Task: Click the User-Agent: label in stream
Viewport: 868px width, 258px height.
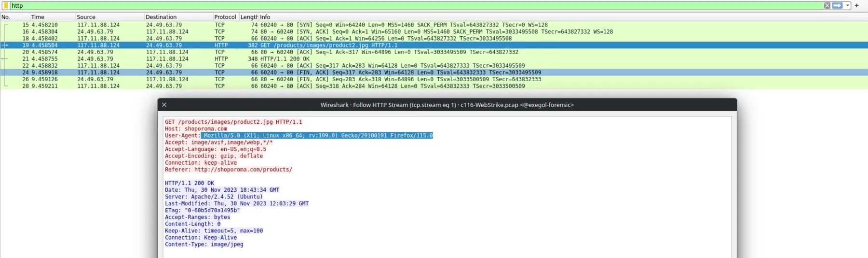Action: pyautogui.click(x=182, y=135)
